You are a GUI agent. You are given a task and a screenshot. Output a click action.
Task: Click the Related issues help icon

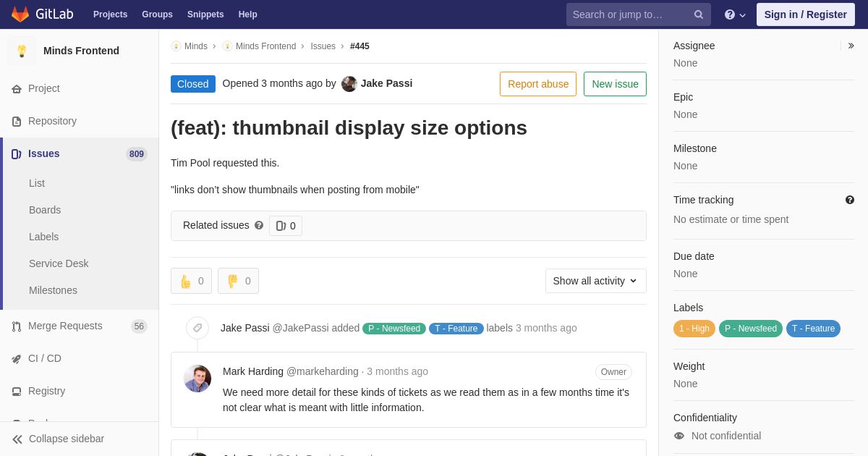[x=259, y=225]
